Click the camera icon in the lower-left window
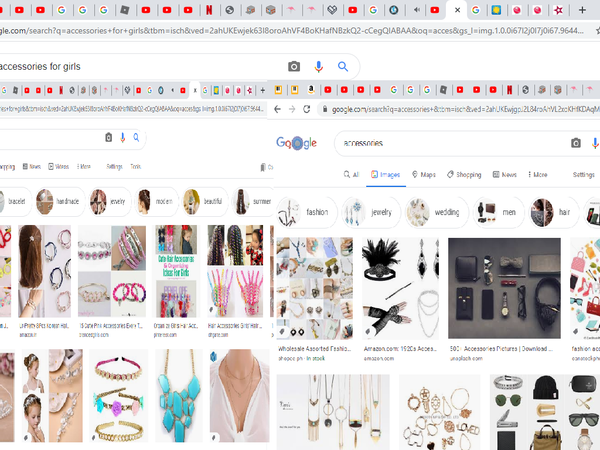This screenshot has height=450, width=600. coord(109,137)
